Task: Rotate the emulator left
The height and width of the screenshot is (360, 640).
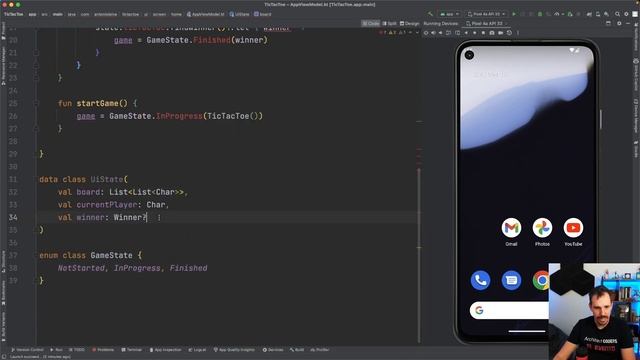Action: click(x=449, y=33)
